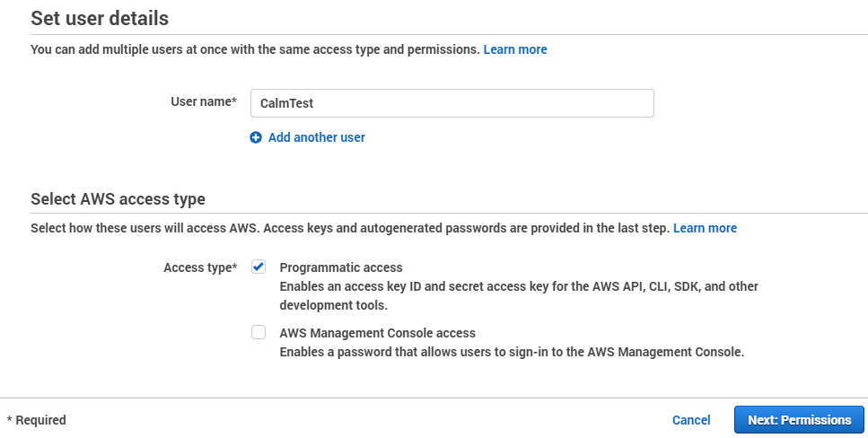
Task: Click the sentence on how users access AWS
Action: 350,228
